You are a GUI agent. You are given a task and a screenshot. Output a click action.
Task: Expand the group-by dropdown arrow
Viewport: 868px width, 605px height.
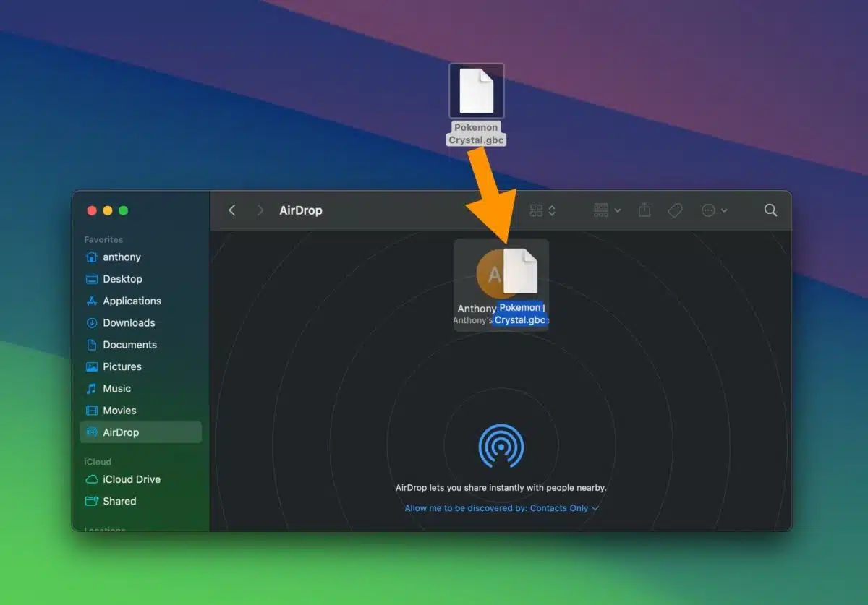point(618,210)
